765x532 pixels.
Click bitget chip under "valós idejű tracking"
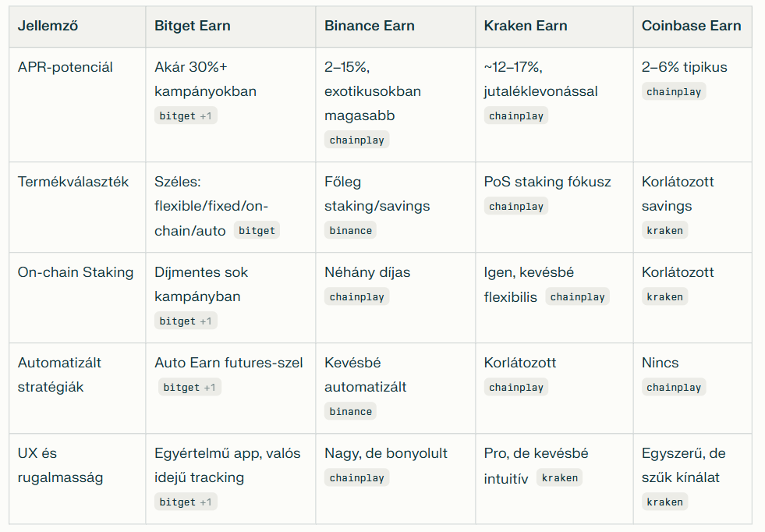click(x=186, y=502)
